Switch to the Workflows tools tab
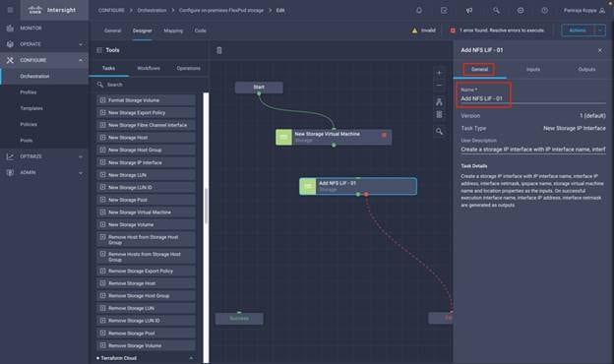Viewport: 614px width, 364px height. click(149, 68)
